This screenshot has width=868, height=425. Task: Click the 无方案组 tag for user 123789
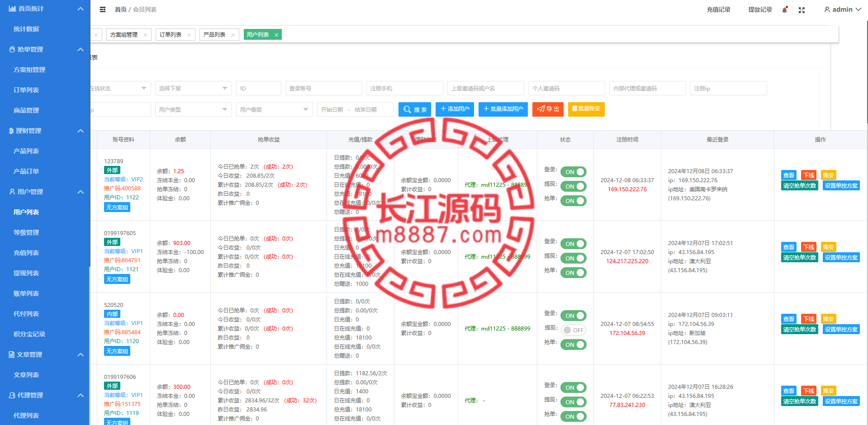pos(117,207)
